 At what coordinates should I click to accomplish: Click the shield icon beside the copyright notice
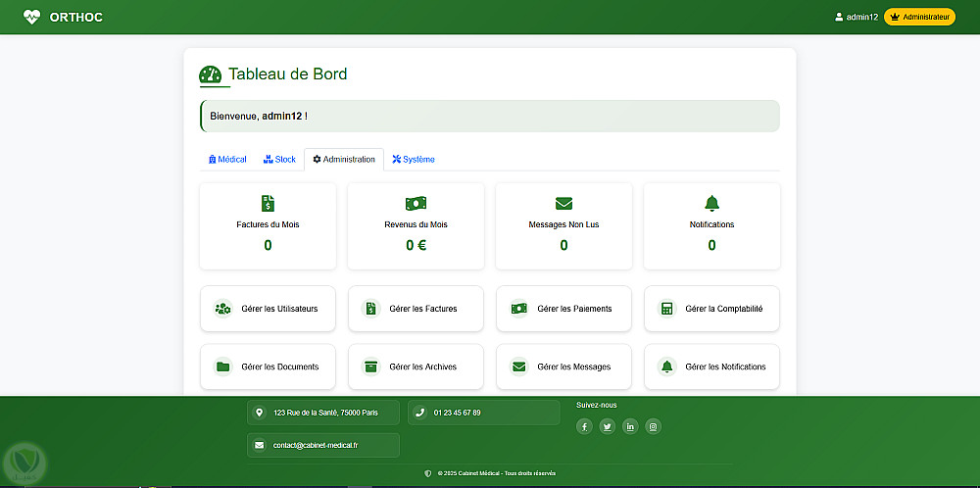coord(427,473)
